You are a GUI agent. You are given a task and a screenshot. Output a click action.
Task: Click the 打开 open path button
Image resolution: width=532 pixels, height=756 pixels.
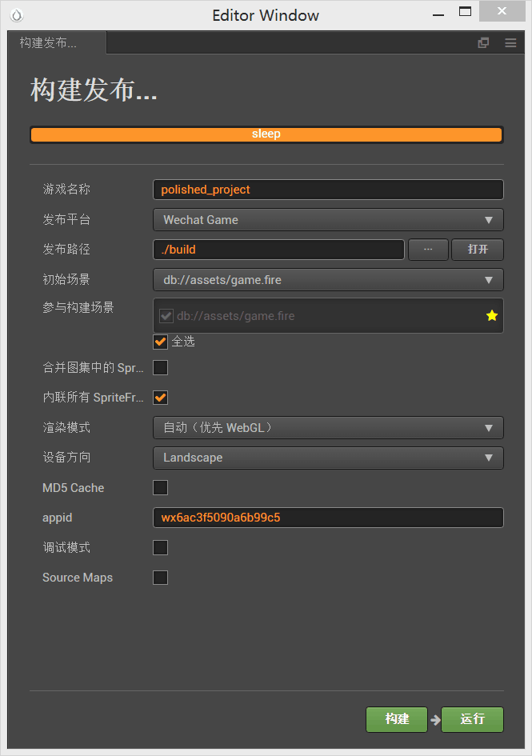pos(478,250)
